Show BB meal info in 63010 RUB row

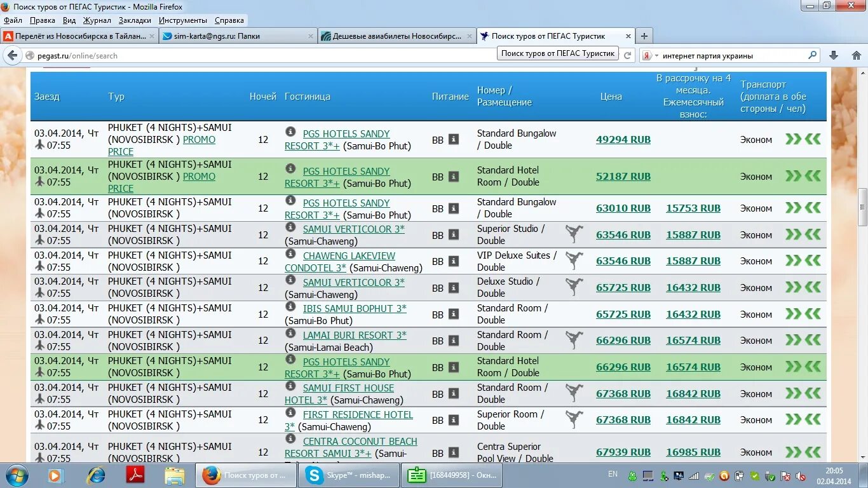454,208
